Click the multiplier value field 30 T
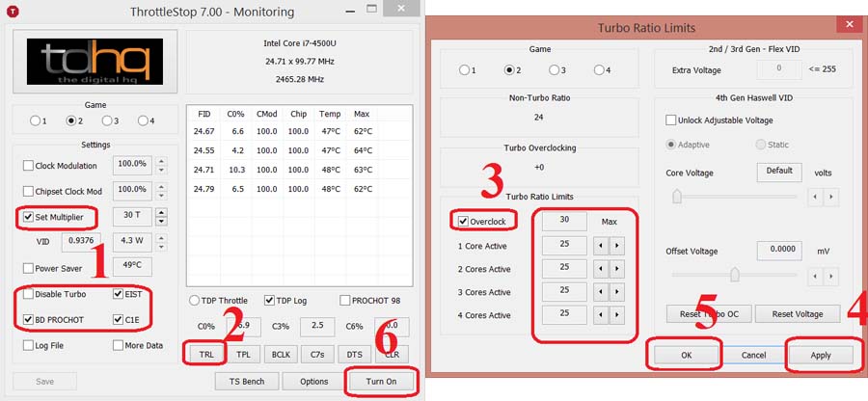The width and height of the screenshot is (868, 401). click(132, 216)
